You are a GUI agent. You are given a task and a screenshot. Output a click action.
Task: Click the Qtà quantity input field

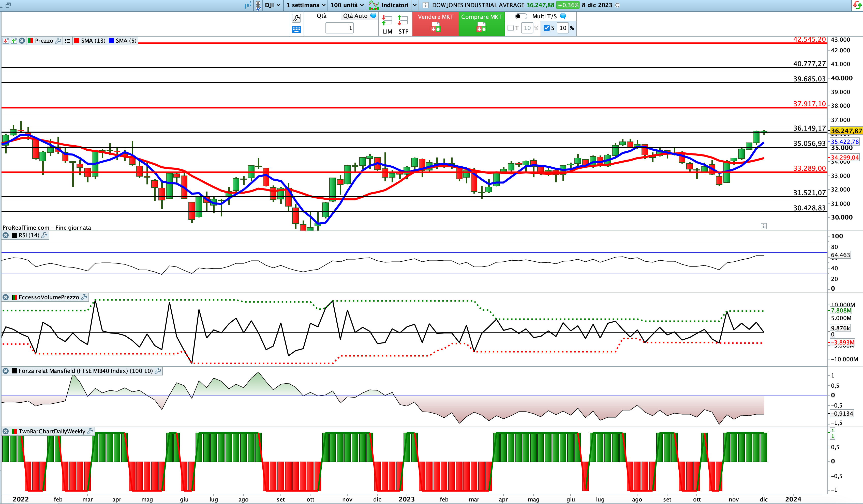coord(339,28)
